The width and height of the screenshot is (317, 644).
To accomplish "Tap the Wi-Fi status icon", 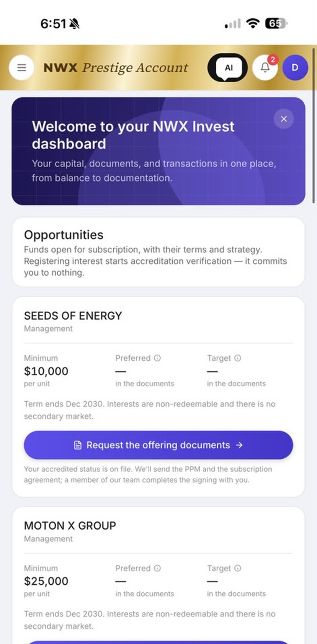I will coord(253,24).
